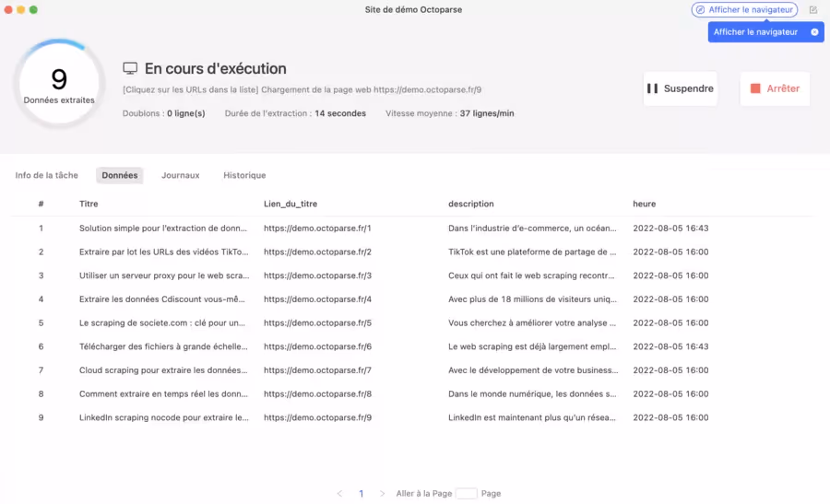Click the Doublons 0 ligne(s) statistic
Image resolution: width=830 pixels, height=504 pixels.
click(163, 113)
